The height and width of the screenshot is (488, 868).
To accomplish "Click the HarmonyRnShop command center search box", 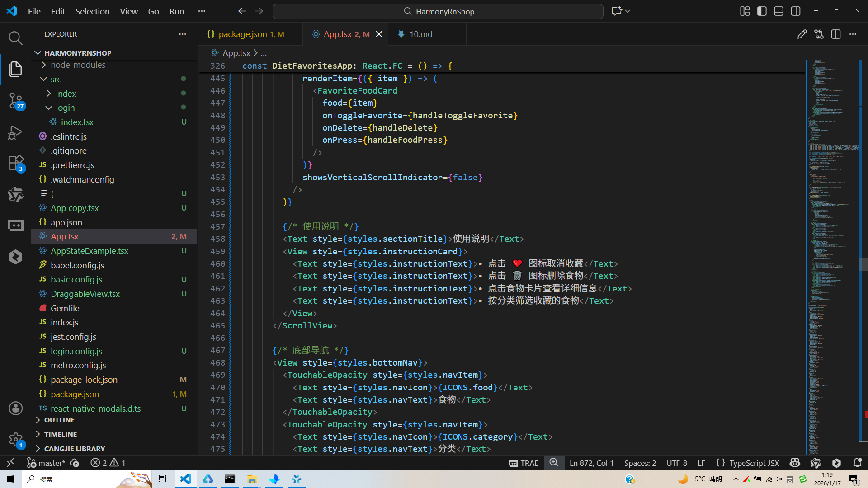I will click(x=438, y=11).
